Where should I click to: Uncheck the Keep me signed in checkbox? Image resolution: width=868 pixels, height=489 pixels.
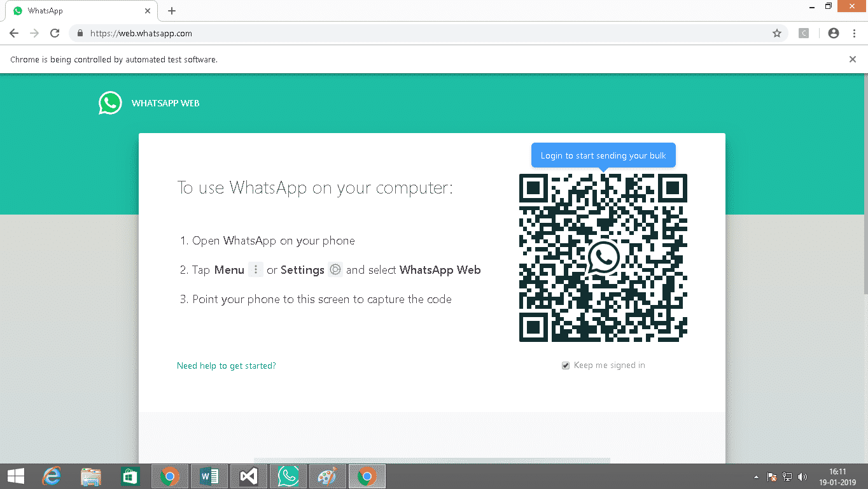click(566, 365)
